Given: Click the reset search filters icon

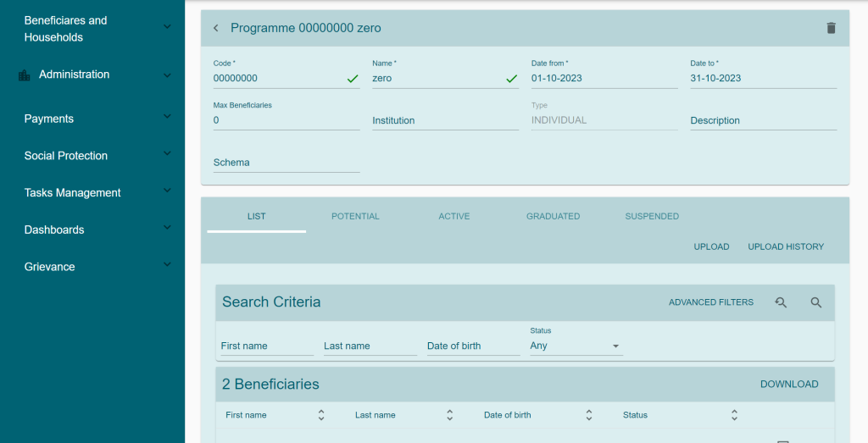Looking at the screenshot, I should 781,302.
